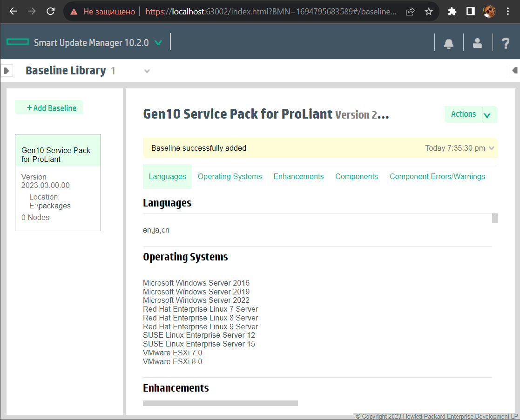The width and height of the screenshot is (520, 420).
Task: Go back with browser back arrow
Action: pyautogui.click(x=13, y=12)
